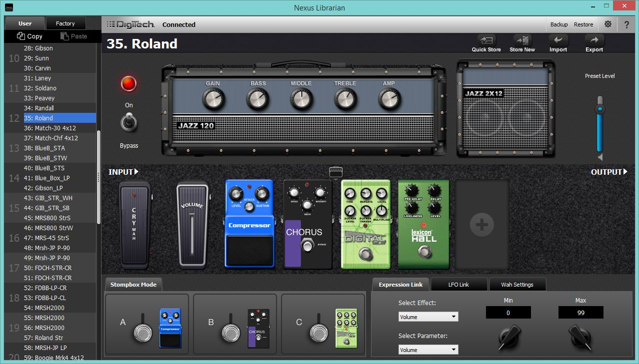Select the Jazz 2X12 speaker cabinet
Image resolution: width=639 pixels, height=364 pixels.
point(506,109)
